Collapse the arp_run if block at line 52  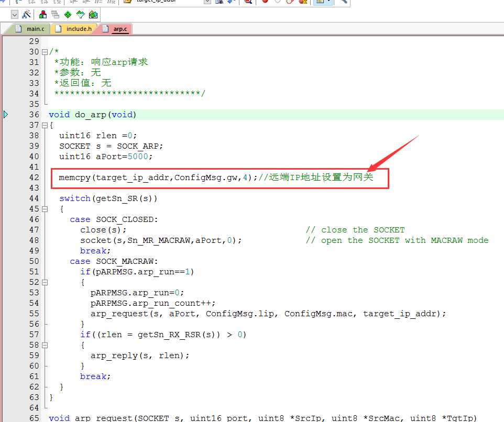click(x=45, y=282)
